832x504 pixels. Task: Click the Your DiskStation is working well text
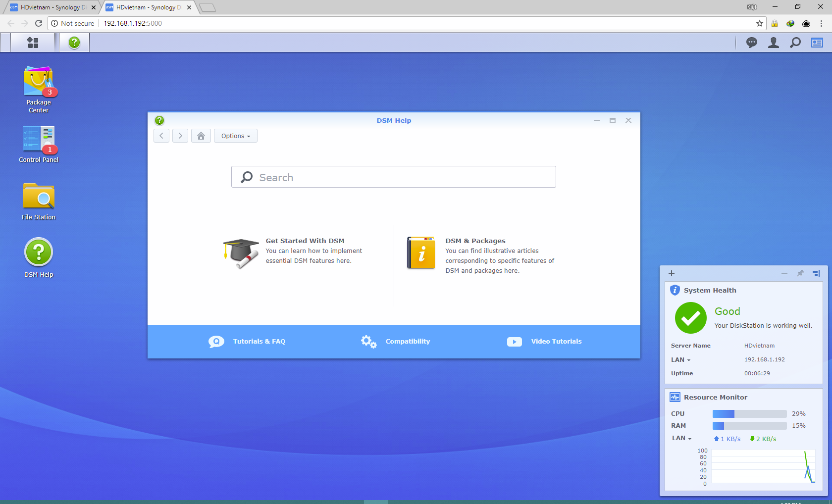(763, 326)
